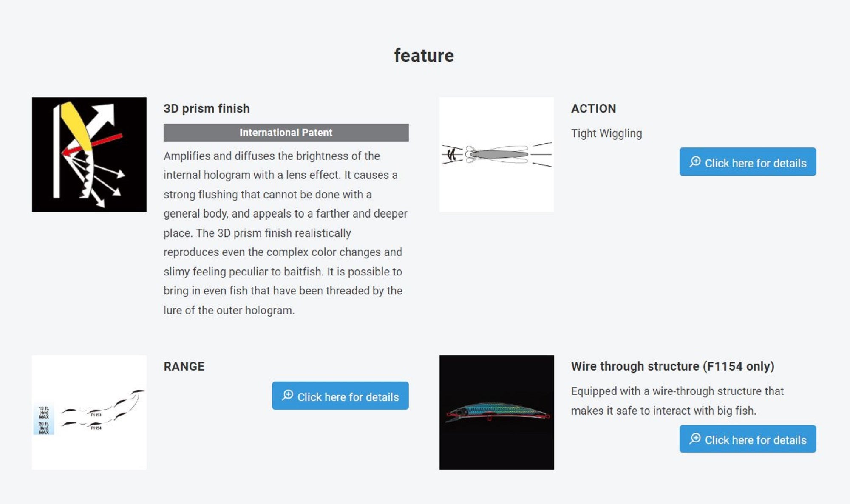Viewport: 850px width, 504px height.
Task: Click the 'Tight Wiggling' text
Action: (606, 133)
